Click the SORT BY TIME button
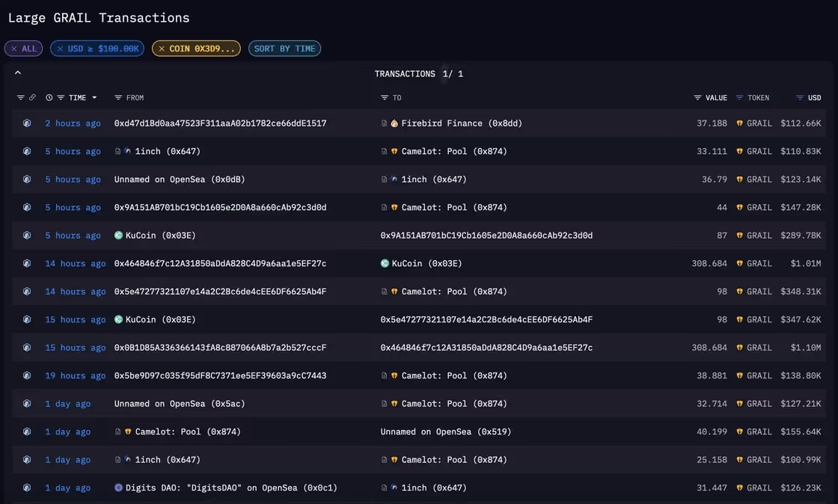 (x=284, y=49)
